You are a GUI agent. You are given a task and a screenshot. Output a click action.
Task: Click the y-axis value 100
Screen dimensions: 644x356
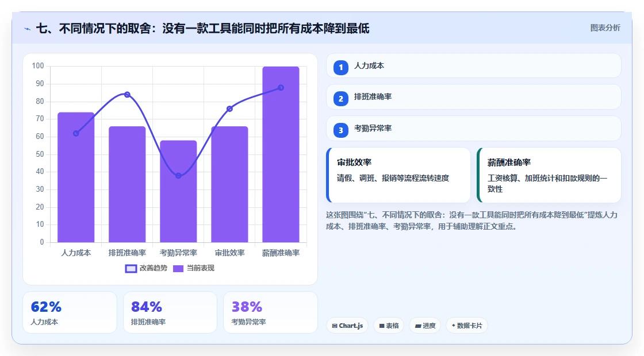[x=38, y=66]
